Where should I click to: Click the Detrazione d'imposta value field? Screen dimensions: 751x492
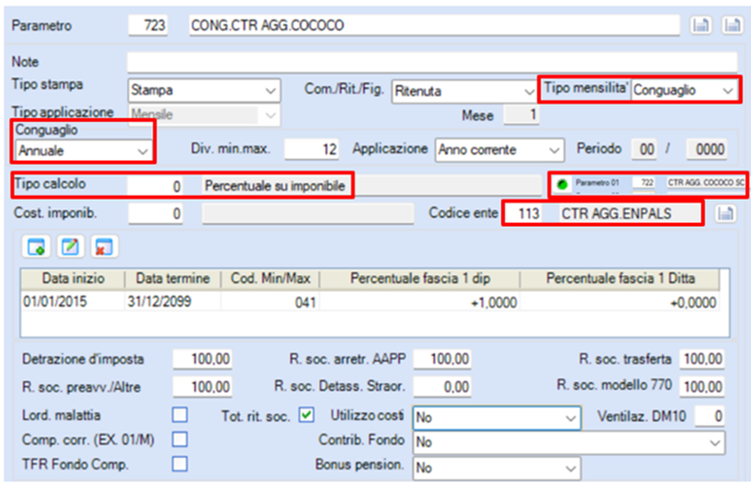coord(203,358)
